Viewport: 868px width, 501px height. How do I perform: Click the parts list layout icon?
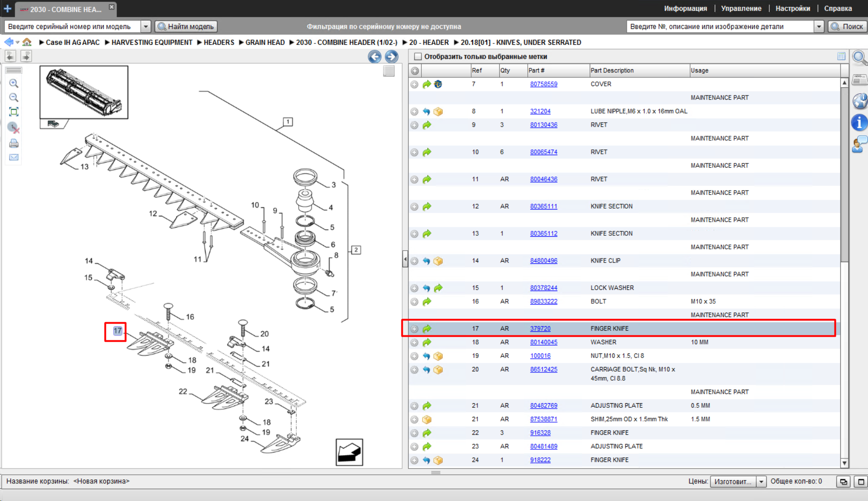(x=841, y=57)
